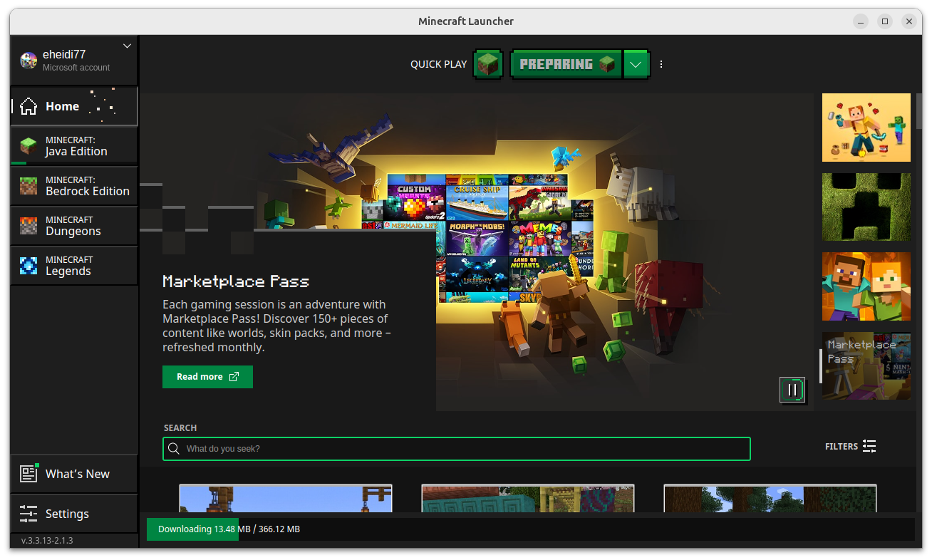Open the first news card with wooden gate

[x=286, y=499]
